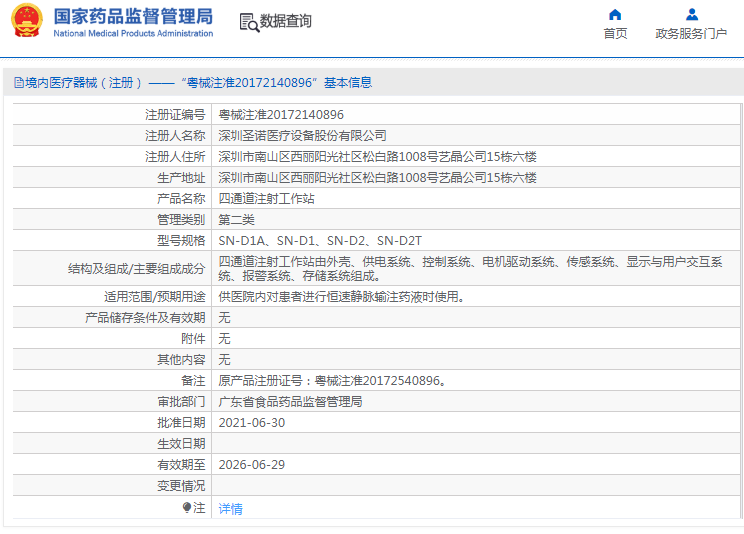This screenshot has width=744, height=534.
Task: Click the 有效期至 row label
Action: pyautogui.click(x=181, y=465)
